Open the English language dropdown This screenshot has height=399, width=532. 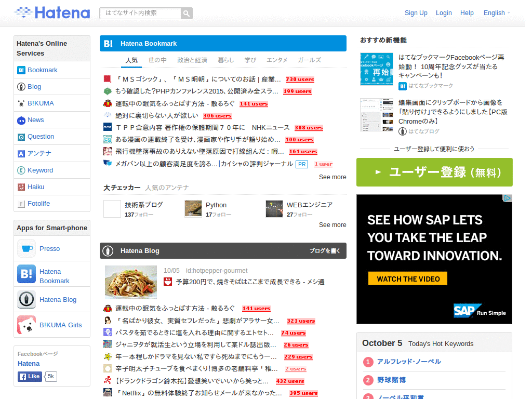[x=497, y=13]
